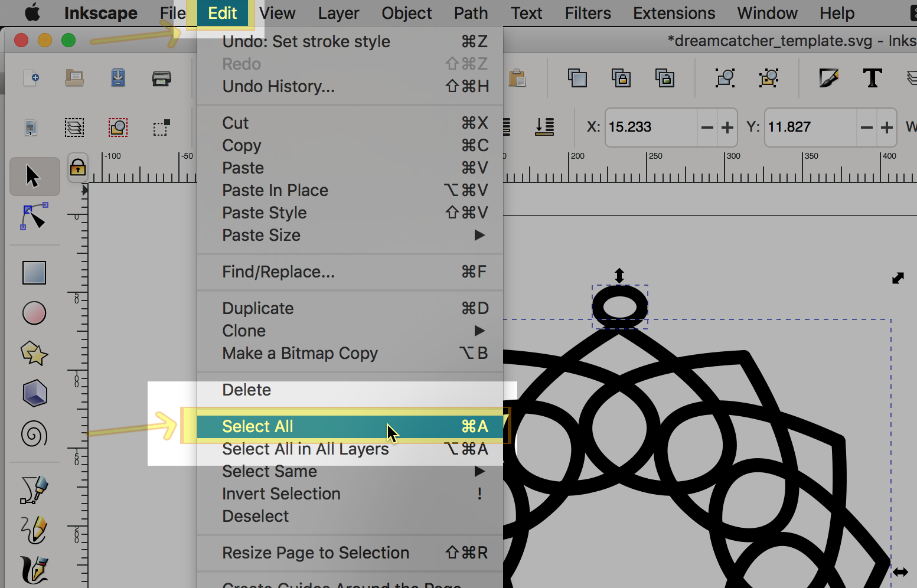Activate the 3D Box tool
The image size is (917, 588).
(x=34, y=393)
